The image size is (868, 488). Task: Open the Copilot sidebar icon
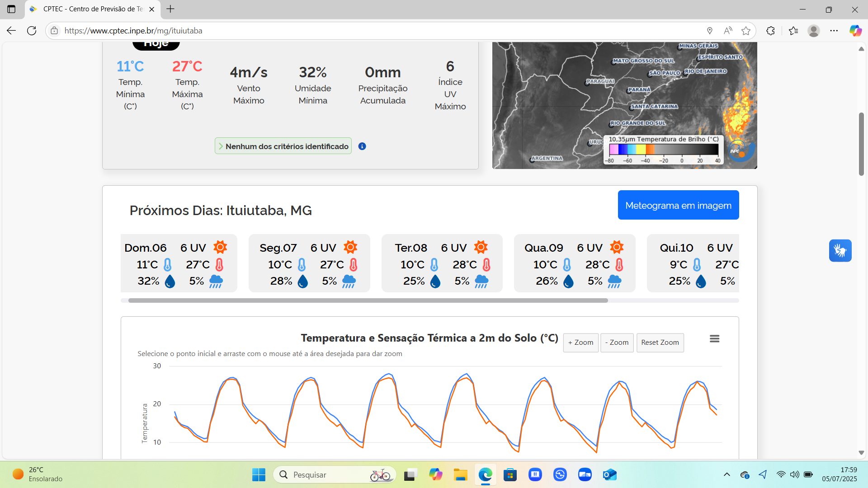[x=855, y=31]
